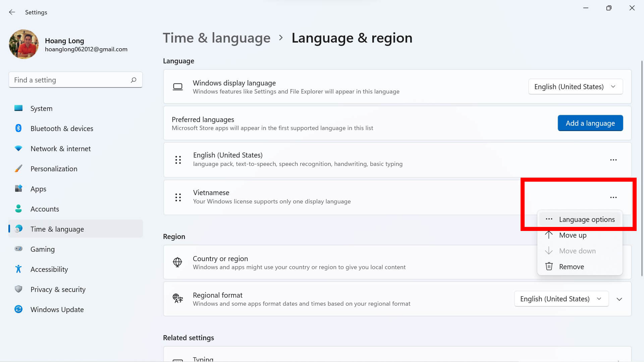Restore down the Settings window

click(609, 8)
